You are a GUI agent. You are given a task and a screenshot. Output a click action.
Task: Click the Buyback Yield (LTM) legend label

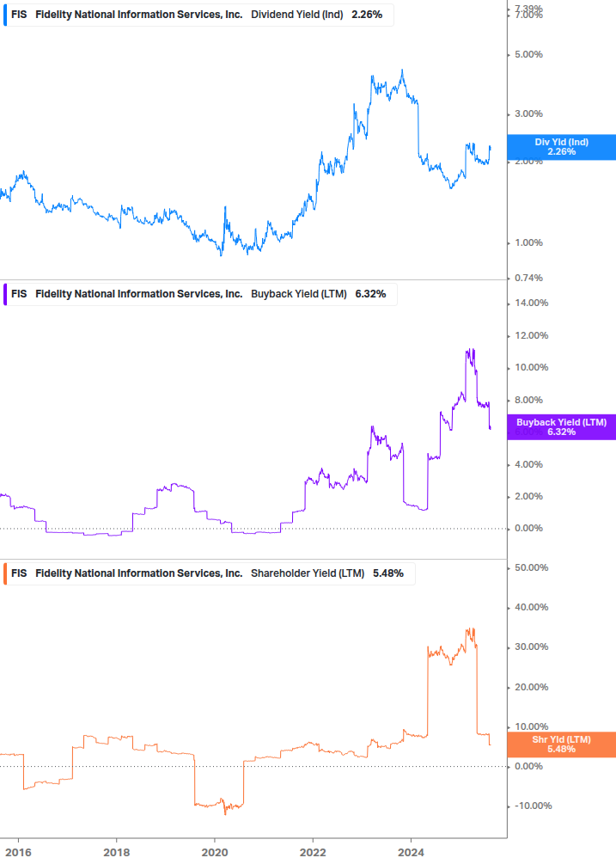coord(299,294)
